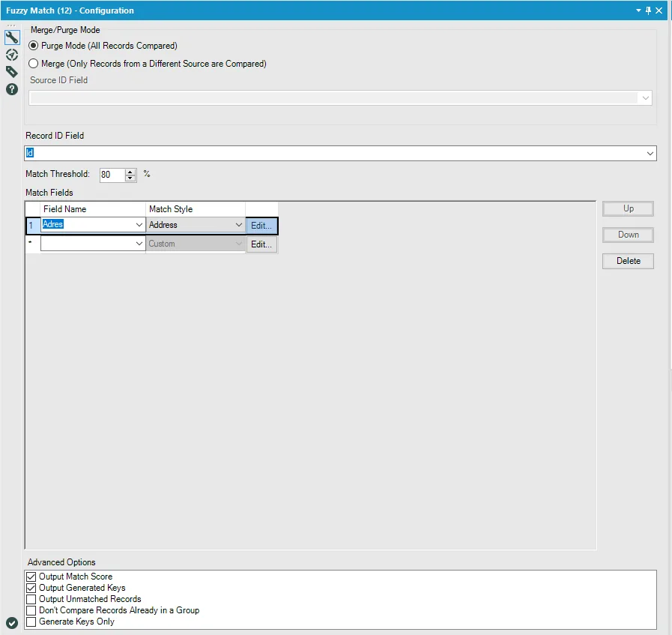The height and width of the screenshot is (635, 672).
Task: Close the Fuzzy Match Configuration panel
Action: coord(659,10)
